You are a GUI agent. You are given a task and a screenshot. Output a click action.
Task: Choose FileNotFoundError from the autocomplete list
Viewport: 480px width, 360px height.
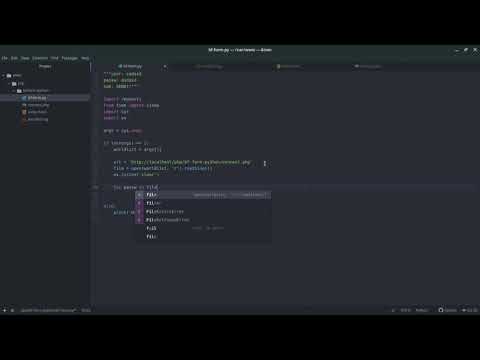point(203,220)
